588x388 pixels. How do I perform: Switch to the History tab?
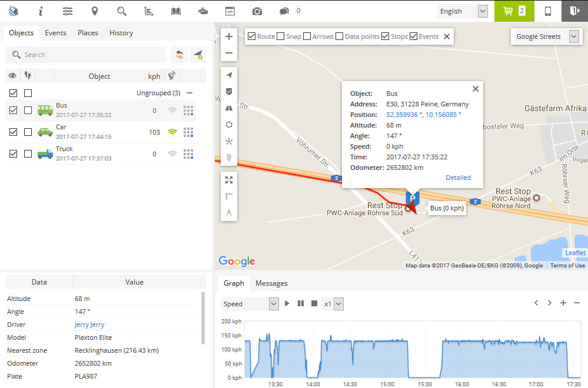coord(121,33)
